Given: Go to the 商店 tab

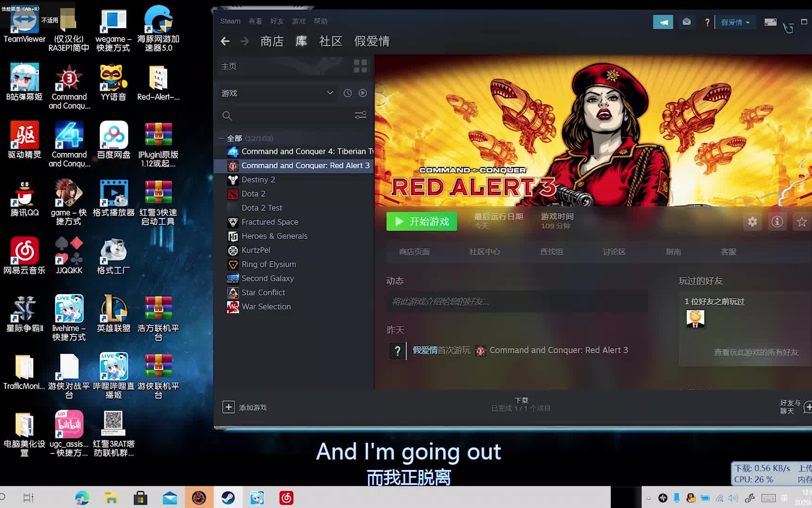Looking at the screenshot, I should [x=272, y=41].
